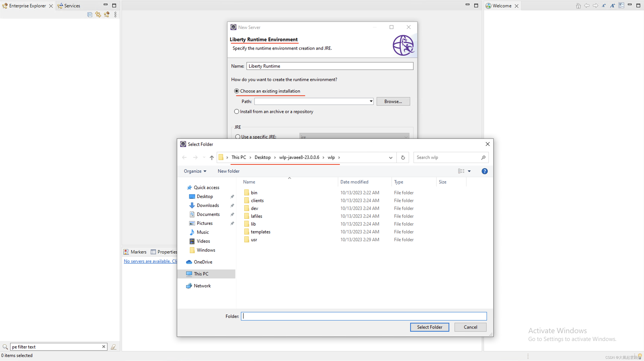Viewport: 644px width, 361px height.
Task: Click the Home icon on Welcome toolbar
Action: [578, 6]
